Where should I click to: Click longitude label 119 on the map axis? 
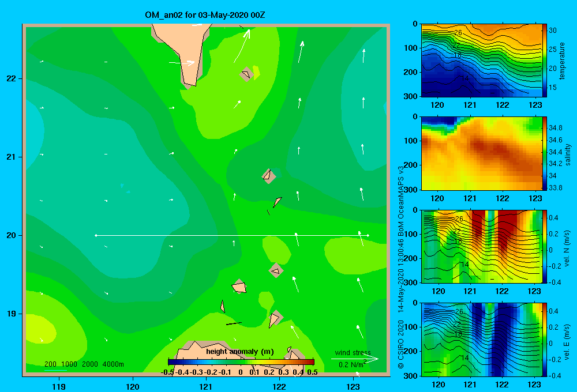pos(59,386)
